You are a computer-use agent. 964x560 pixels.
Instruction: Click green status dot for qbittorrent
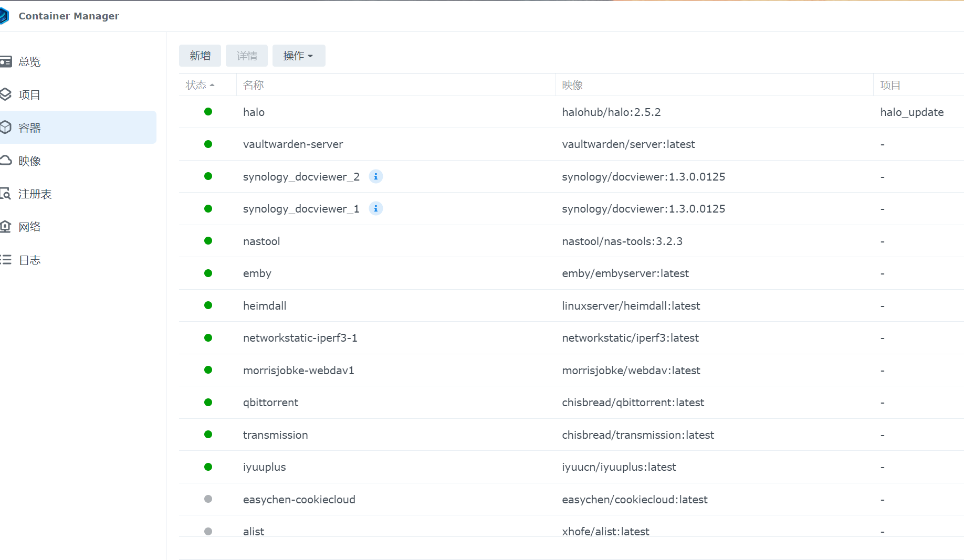[x=208, y=402]
